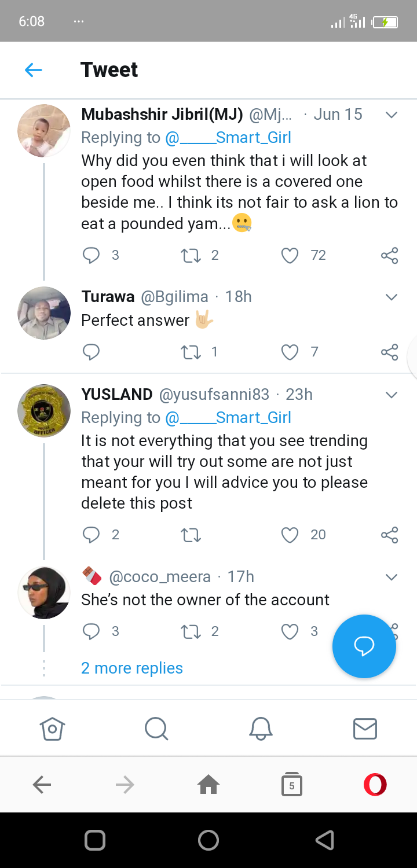The height and width of the screenshot is (868, 417).
Task: Retweet Turawa's 'Perfect answer' reply
Action: coord(191,352)
